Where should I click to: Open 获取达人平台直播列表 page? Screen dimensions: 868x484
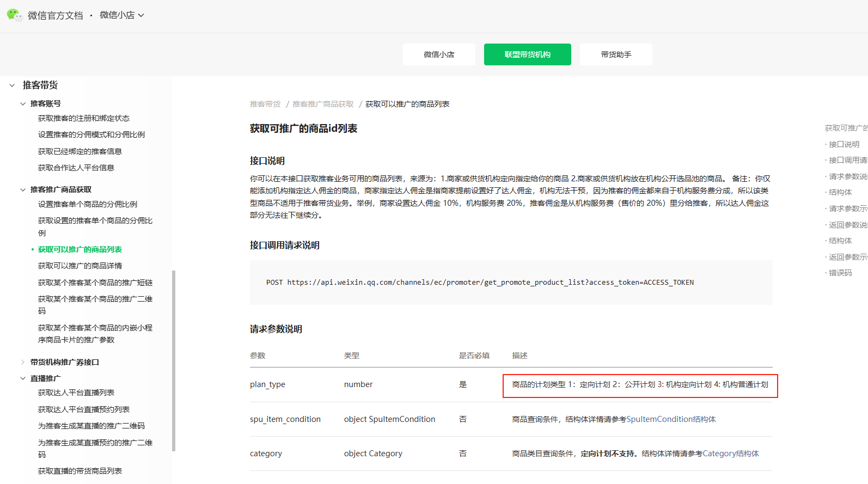[x=76, y=393]
